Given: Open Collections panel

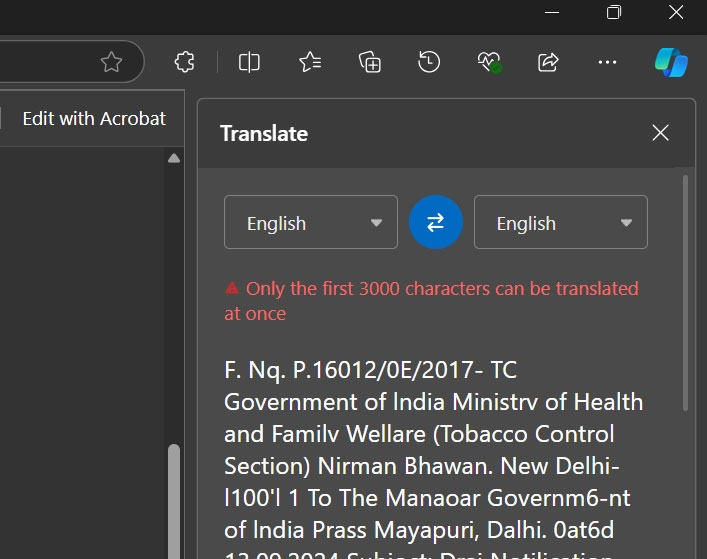Looking at the screenshot, I should [370, 62].
